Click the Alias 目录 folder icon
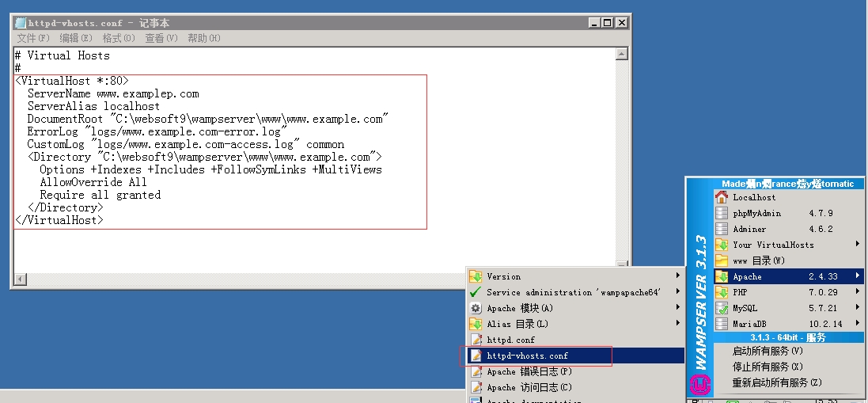 (476, 324)
